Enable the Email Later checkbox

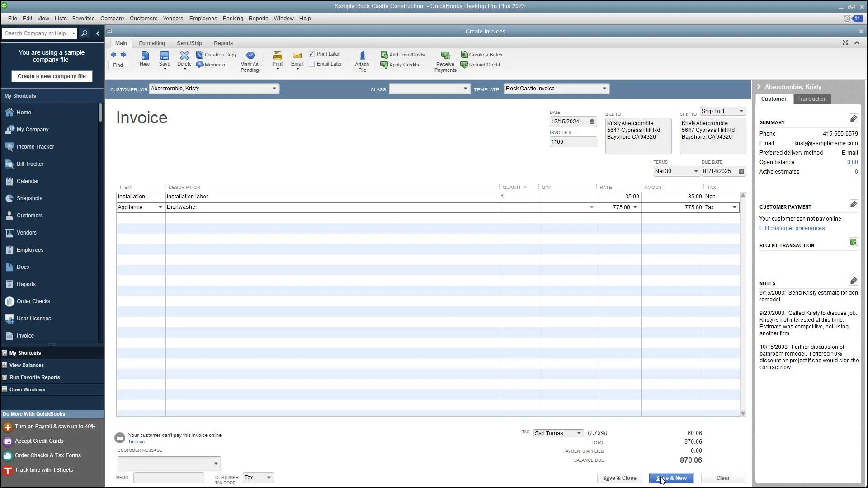(311, 64)
